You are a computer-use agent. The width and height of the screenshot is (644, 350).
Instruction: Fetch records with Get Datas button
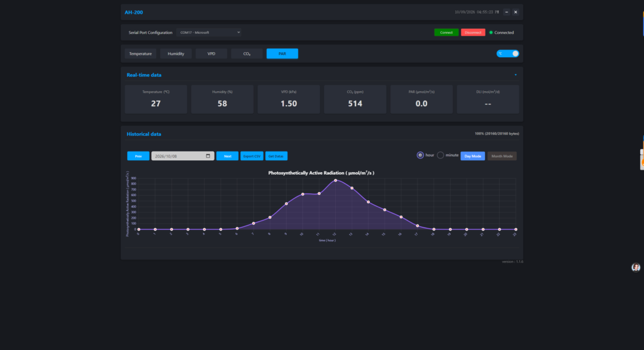click(x=276, y=156)
